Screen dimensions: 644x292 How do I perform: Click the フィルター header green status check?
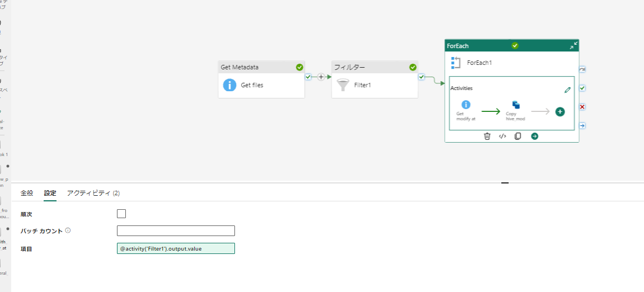413,67
